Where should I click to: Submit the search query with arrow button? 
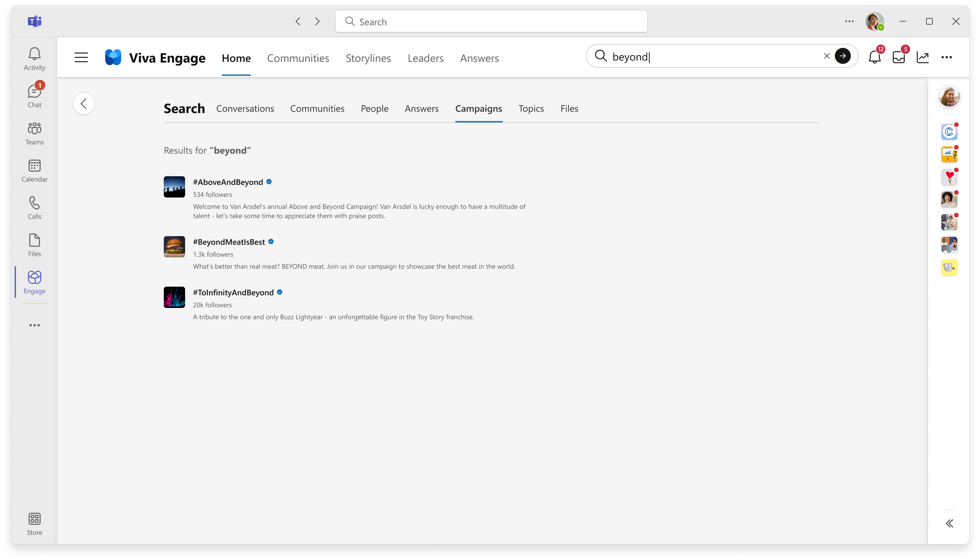pos(844,56)
